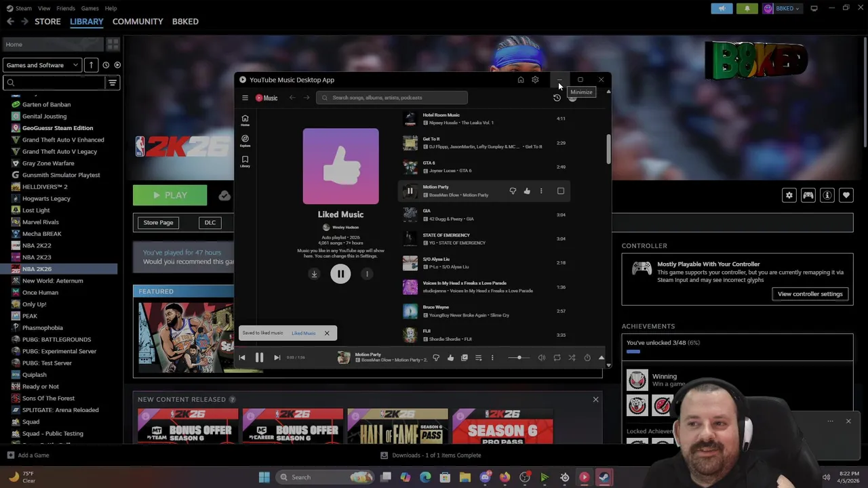Skip to previous track in player bar
This screenshot has height=488, width=868.
click(242, 357)
